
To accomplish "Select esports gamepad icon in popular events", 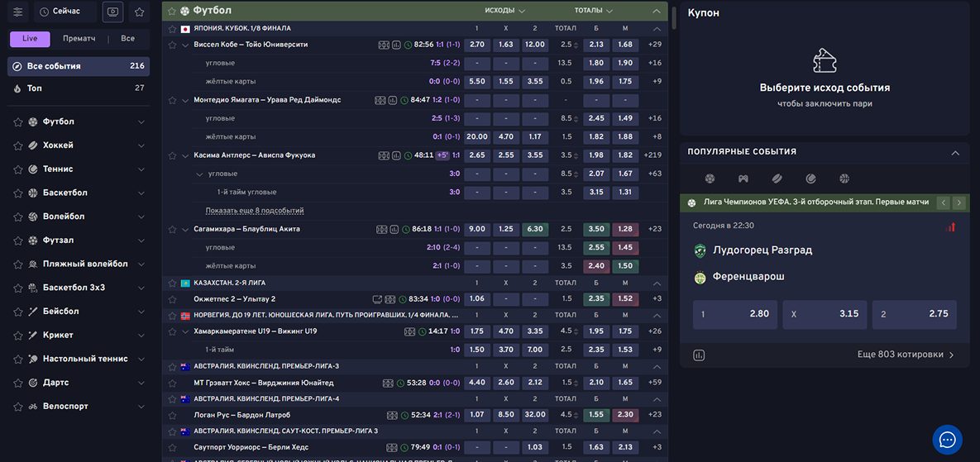I will [743, 179].
